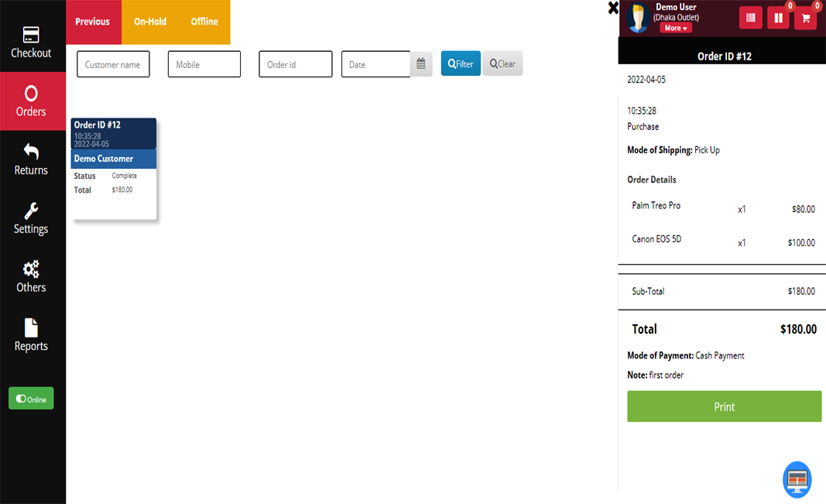The image size is (826, 504).
Task: Click the blue POS screen floating icon
Action: click(x=797, y=479)
